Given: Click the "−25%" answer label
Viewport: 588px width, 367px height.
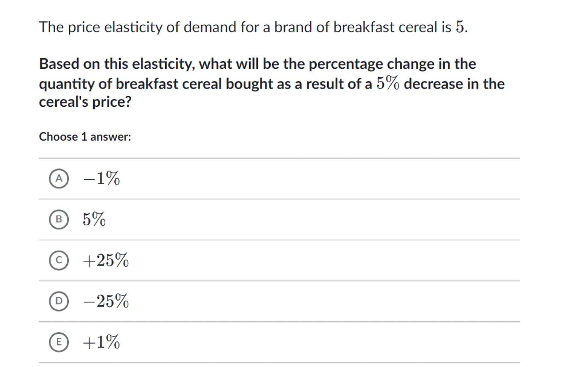Looking at the screenshot, I should coord(105,301).
